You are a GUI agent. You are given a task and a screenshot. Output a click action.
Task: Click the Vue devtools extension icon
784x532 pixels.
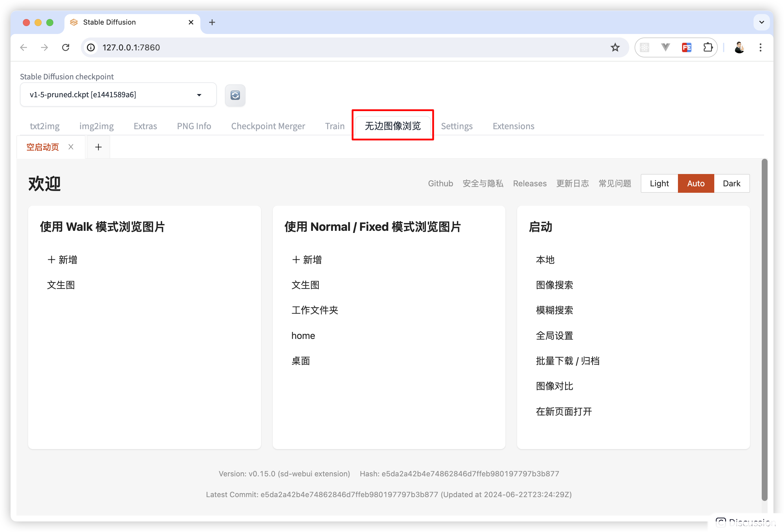pos(665,47)
